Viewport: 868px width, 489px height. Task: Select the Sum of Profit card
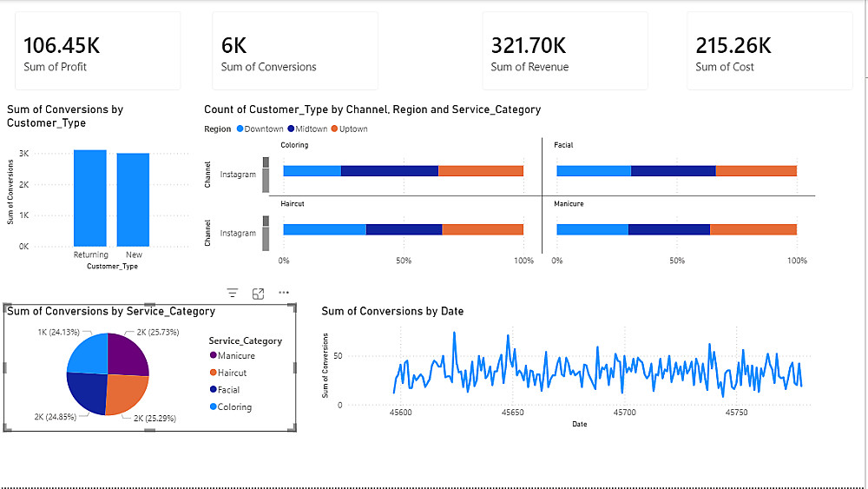pos(97,51)
